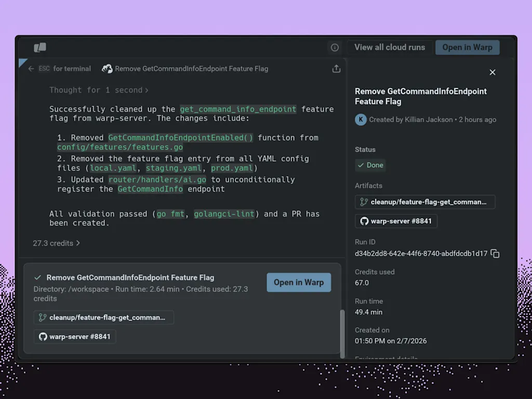Open the warp-server #8841 pull request link

click(396, 221)
